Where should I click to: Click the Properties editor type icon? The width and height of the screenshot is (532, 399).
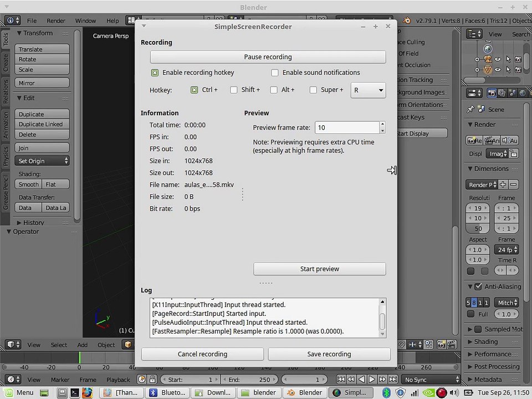[475, 93]
